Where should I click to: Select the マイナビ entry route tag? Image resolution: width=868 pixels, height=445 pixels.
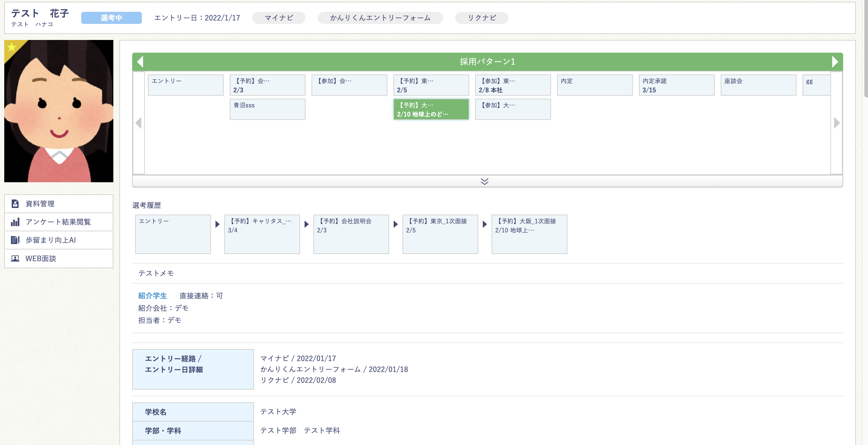pos(279,18)
